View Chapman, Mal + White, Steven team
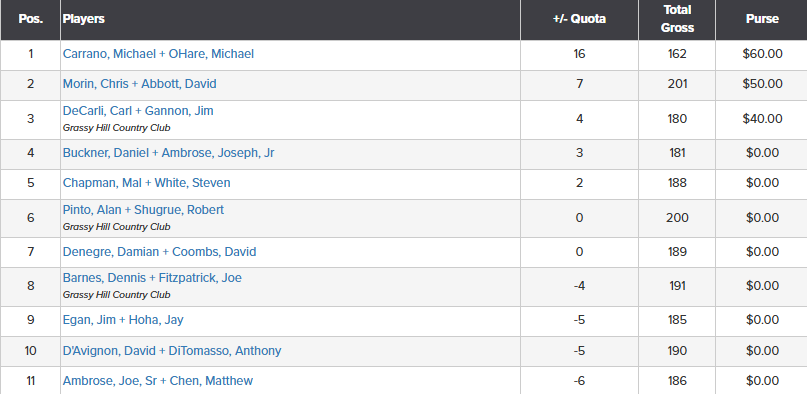Viewport: 807px width, 394px height. [147, 183]
